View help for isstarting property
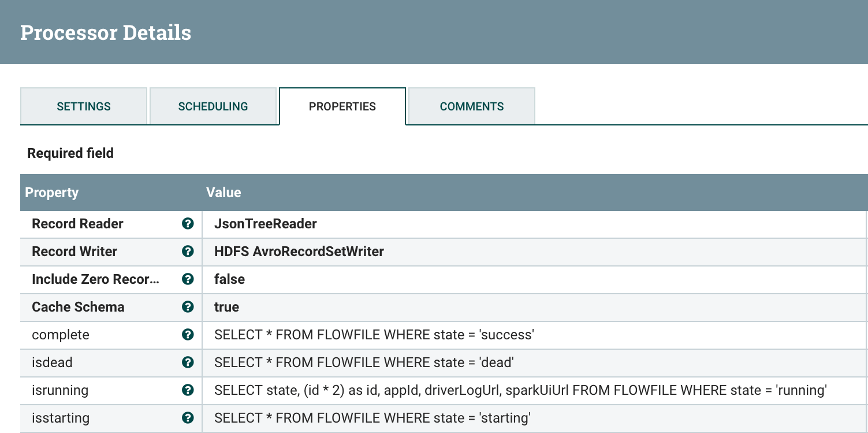 tap(187, 418)
